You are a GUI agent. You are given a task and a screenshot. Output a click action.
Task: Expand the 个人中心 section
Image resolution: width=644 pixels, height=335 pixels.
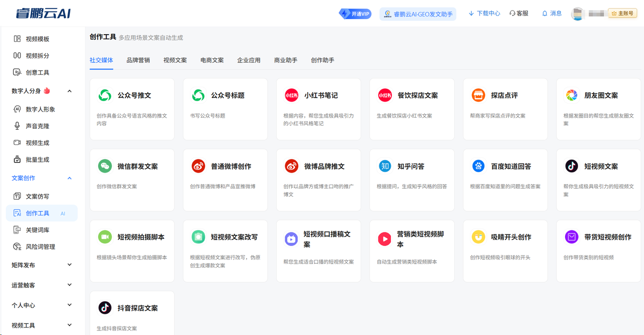tap(69, 305)
